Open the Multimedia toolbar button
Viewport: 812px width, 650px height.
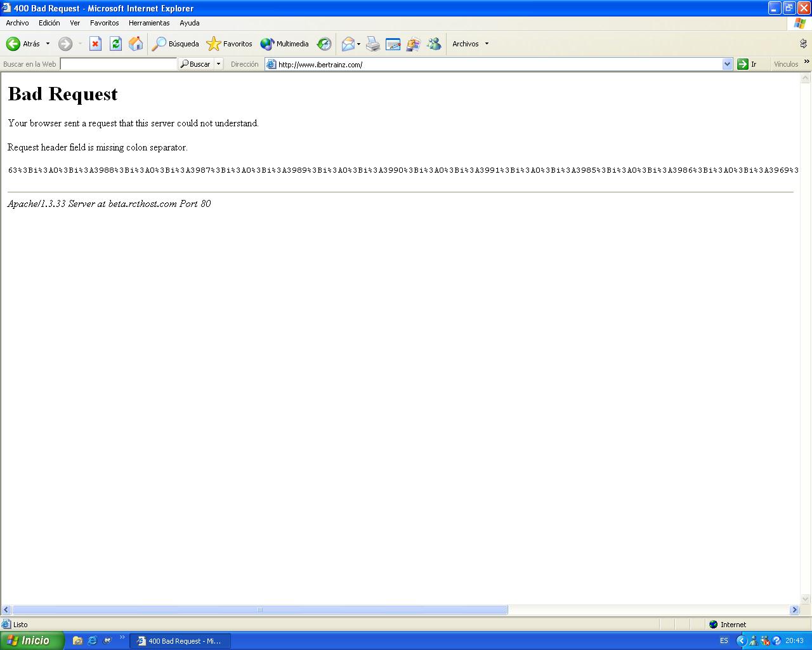284,44
